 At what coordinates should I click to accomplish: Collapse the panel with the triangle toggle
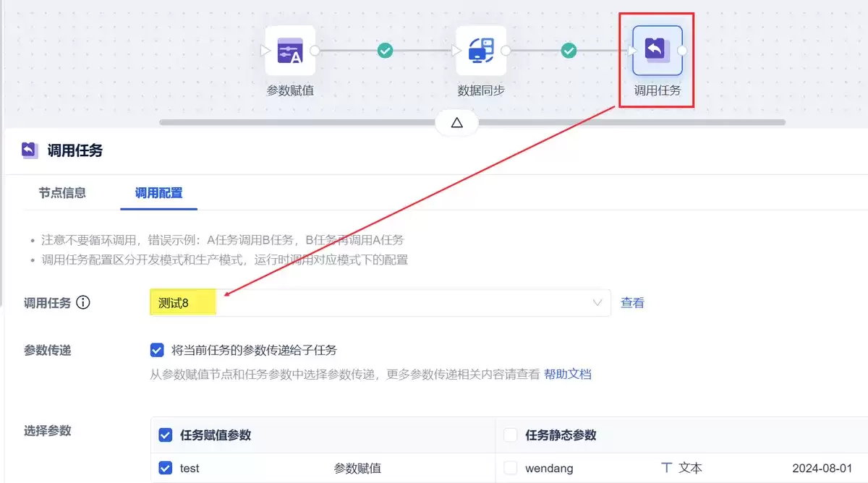pos(456,123)
